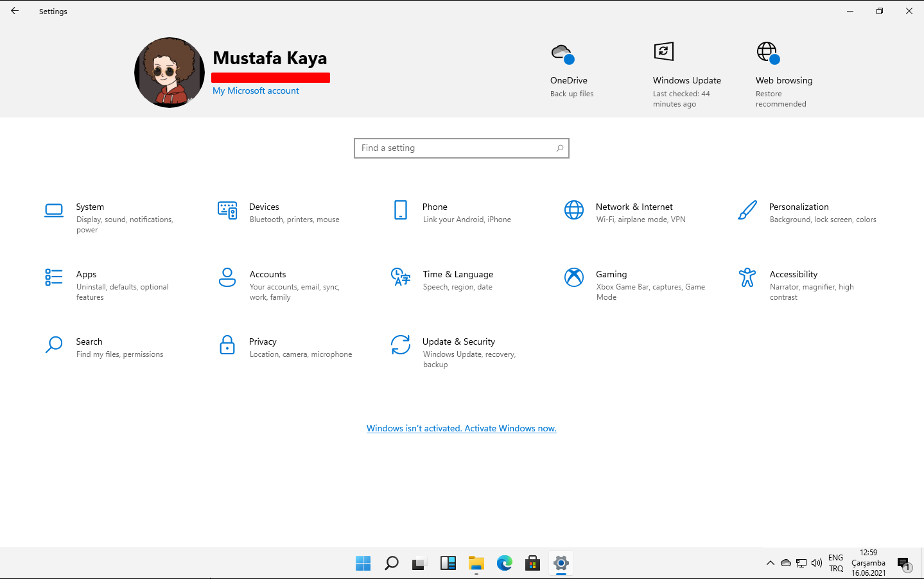Switch input language ENG TRQ indicator
924x579 pixels.
click(836, 563)
